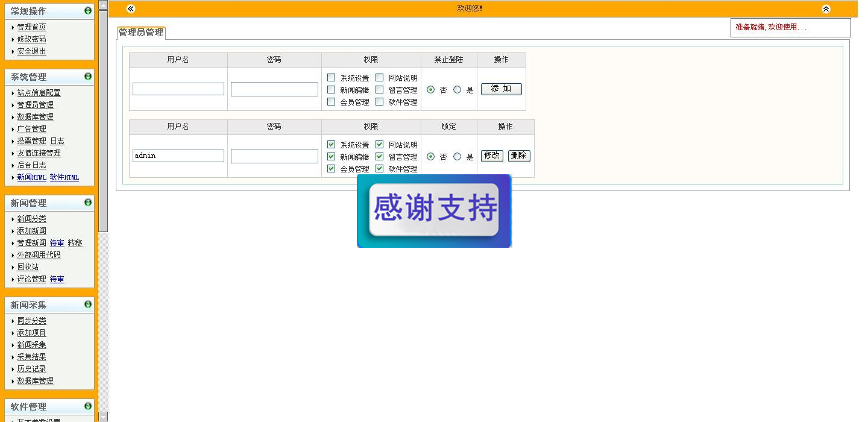The height and width of the screenshot is (422, 868).
Task: Uncheck 系统设置 for the admin user
Action: pos(331,145)
